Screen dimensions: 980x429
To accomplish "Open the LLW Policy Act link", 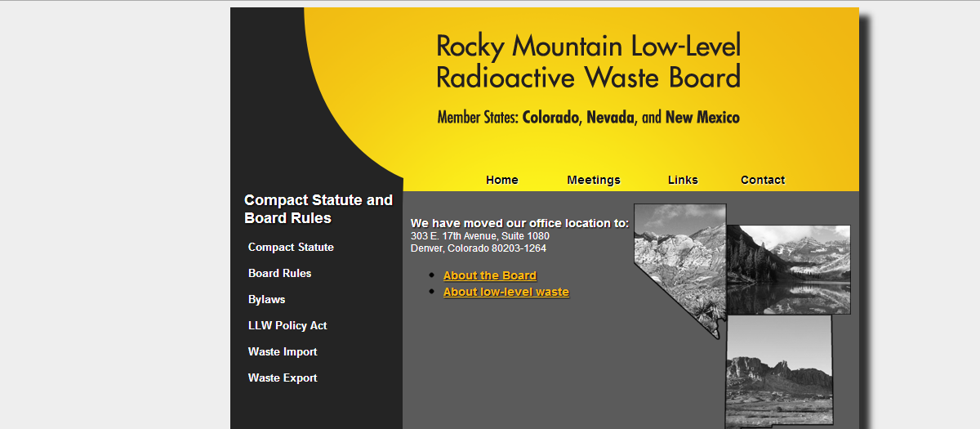I will point(287,325).
